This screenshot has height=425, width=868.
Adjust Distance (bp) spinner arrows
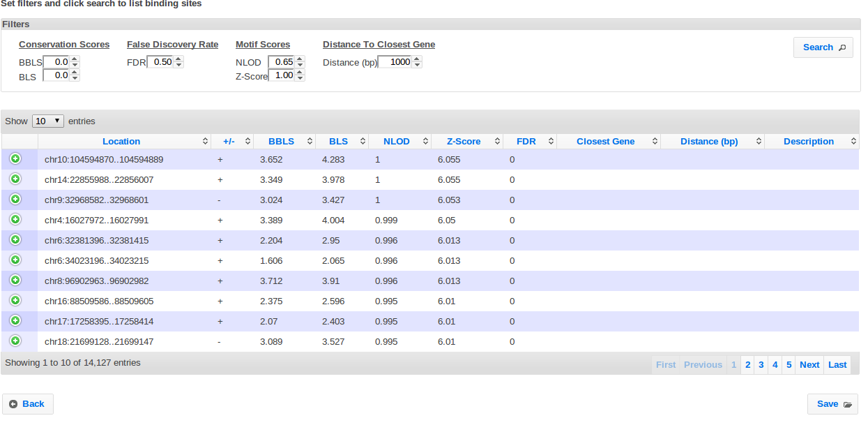tap(418, 62)
